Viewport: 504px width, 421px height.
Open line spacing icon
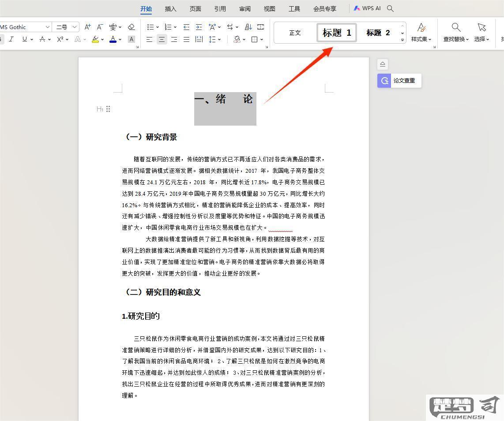(x=212, y=40)
